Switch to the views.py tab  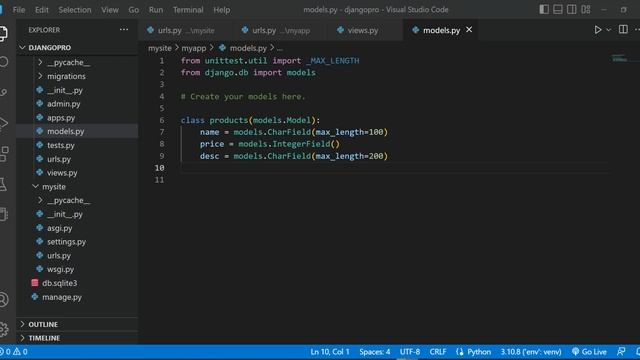pyautogui.click(x=362, y=30)
